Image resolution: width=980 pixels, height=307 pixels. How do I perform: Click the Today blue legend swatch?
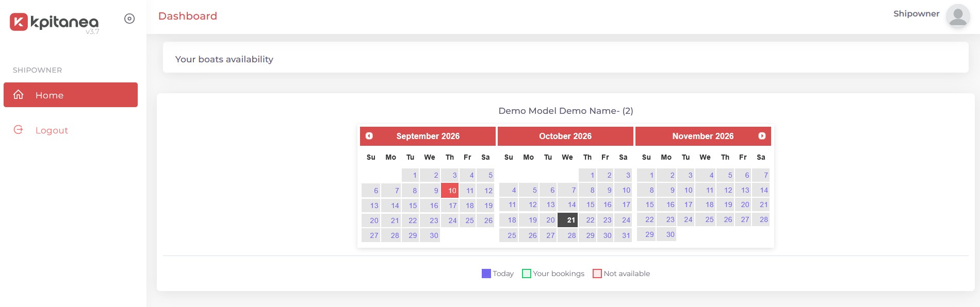486,274
